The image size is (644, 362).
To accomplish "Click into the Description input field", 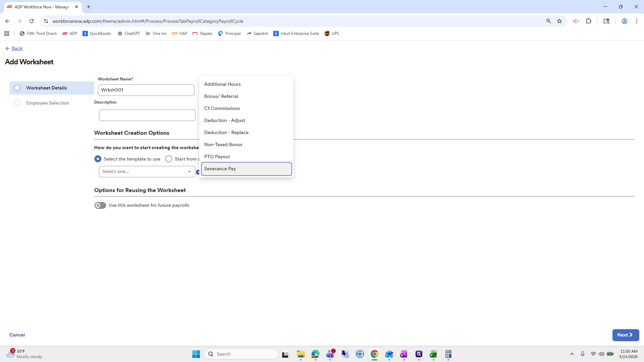I will [147, 115].
